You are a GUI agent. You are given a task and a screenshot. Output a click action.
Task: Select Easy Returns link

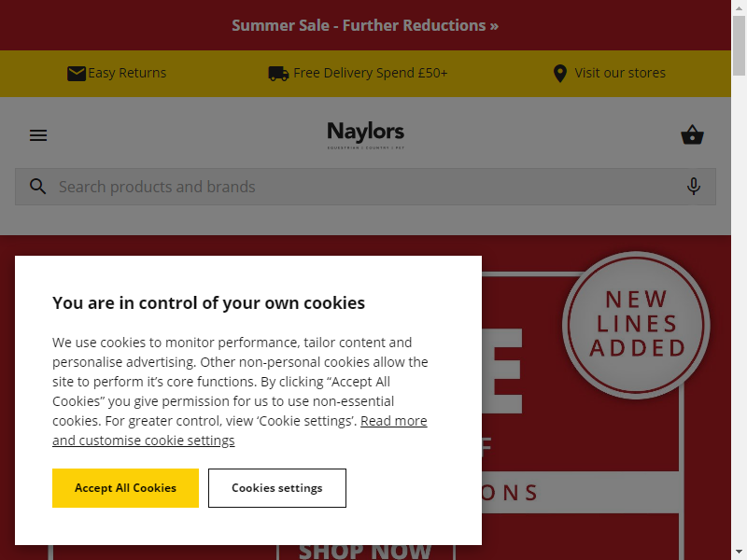point(127,73)
